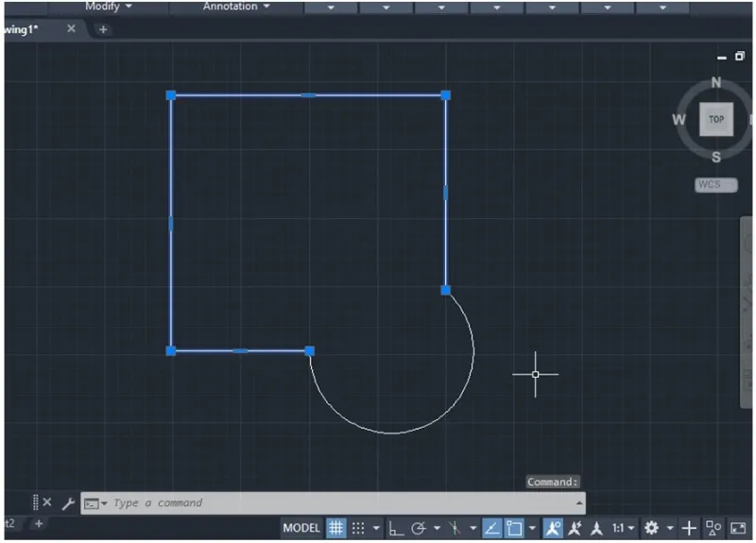Toggle the drawing grid display
Viewport: 756px width, 543px height.
coord(335,528)
